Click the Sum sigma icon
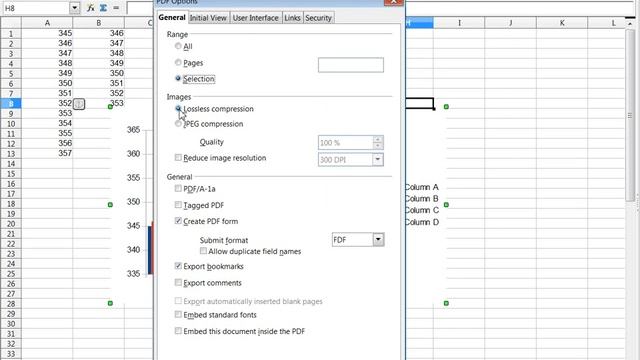 pyautogui.click(x=103, y=8)
